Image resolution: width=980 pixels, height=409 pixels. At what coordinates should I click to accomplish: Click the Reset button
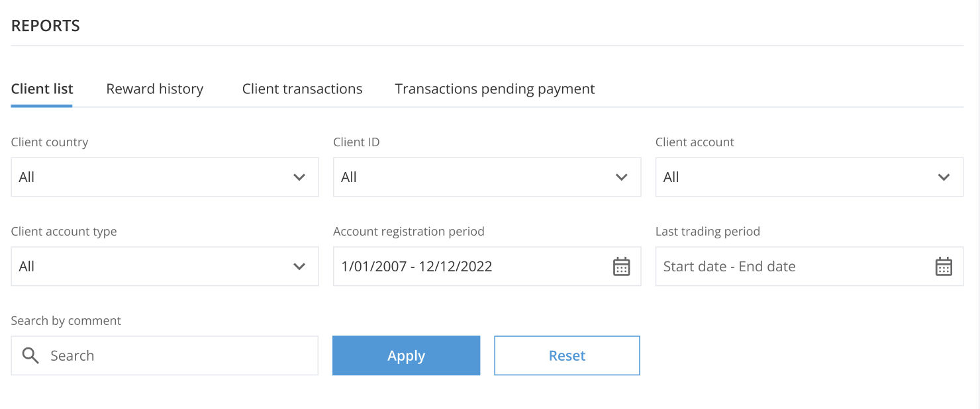pos(567,355)
